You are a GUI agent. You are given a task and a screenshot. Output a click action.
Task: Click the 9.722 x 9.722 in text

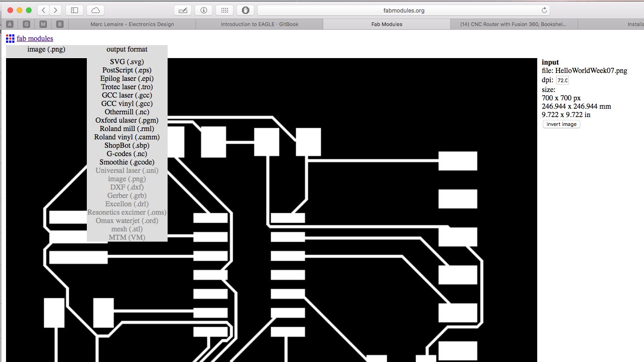point(566,115)
